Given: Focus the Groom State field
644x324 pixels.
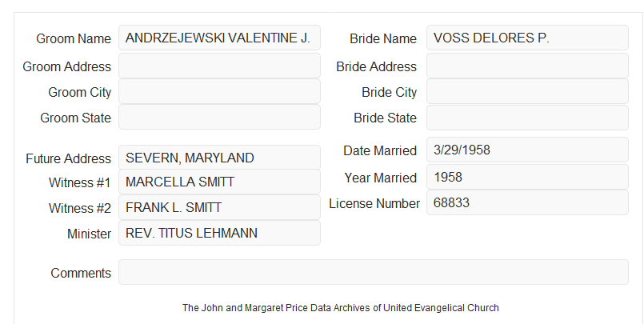Looking at the screenshot, I should pos(219,117).
